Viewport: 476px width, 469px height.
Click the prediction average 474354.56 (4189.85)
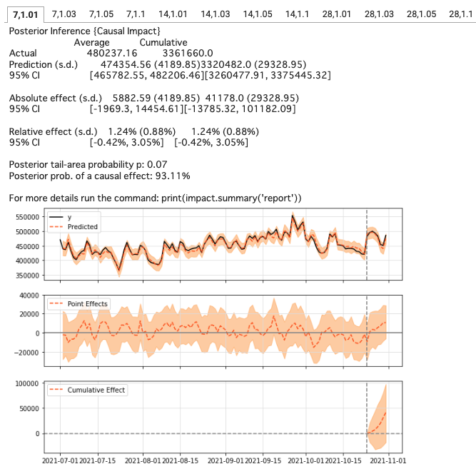pos(151,64)
